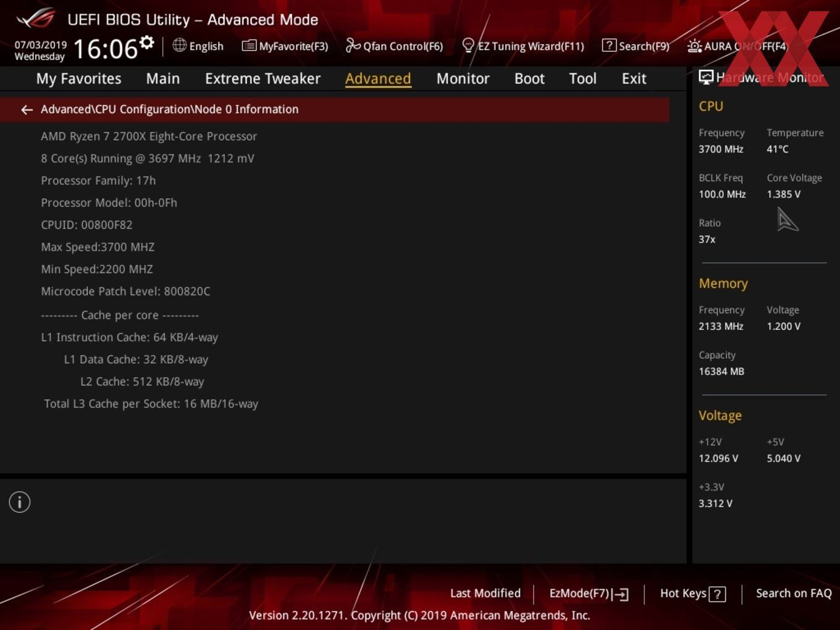Click the Voltage section heading

point(720,416)
